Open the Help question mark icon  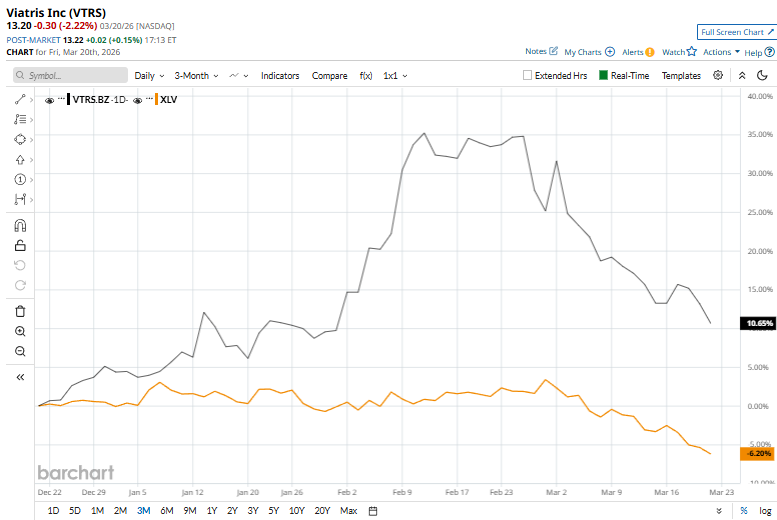click(x=770, y=52)
